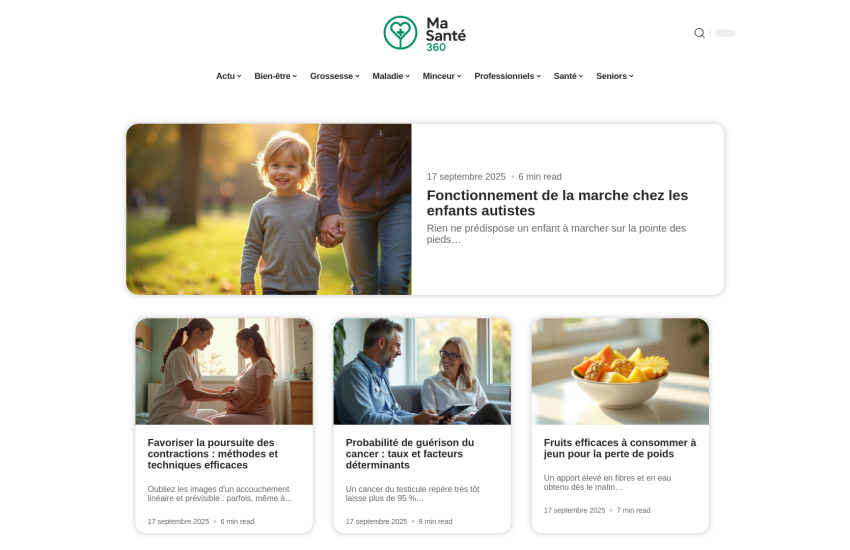Open the poursuite des contractions article title
850x550 pixels.
point(212,454)
